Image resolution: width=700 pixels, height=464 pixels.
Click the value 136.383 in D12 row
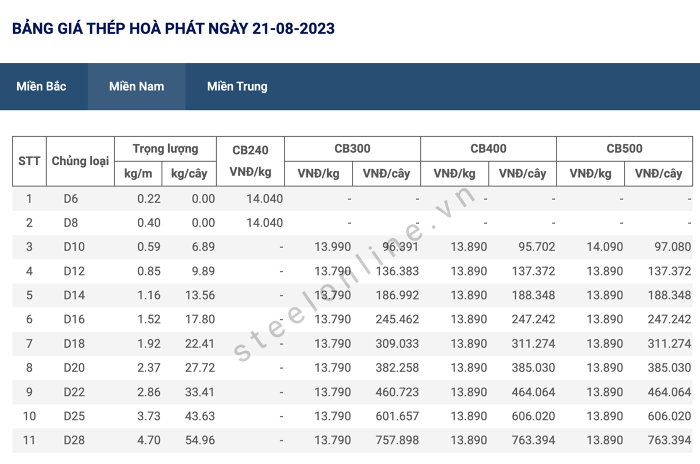[397, 271]
